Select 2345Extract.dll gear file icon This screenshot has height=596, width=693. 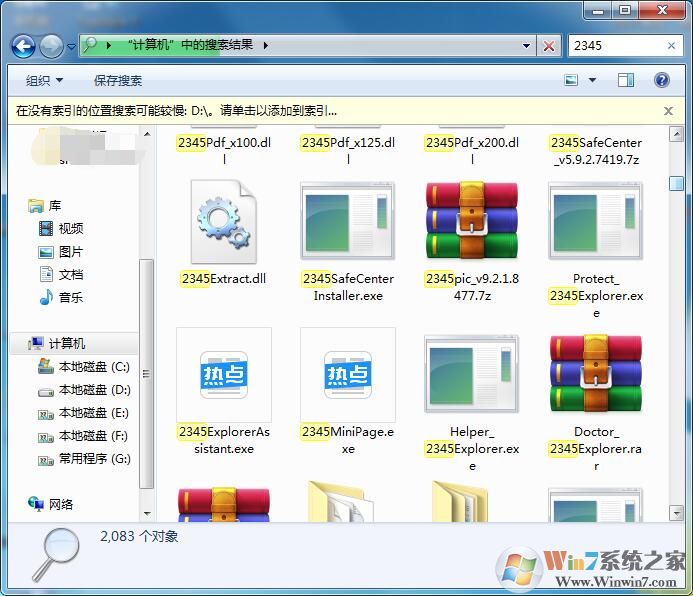[224, 221]
